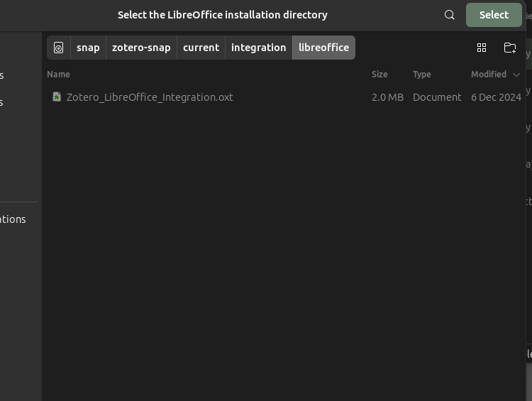Click the search magnifier icon
Screen dimensions: 532x401
tap(449, 15)
